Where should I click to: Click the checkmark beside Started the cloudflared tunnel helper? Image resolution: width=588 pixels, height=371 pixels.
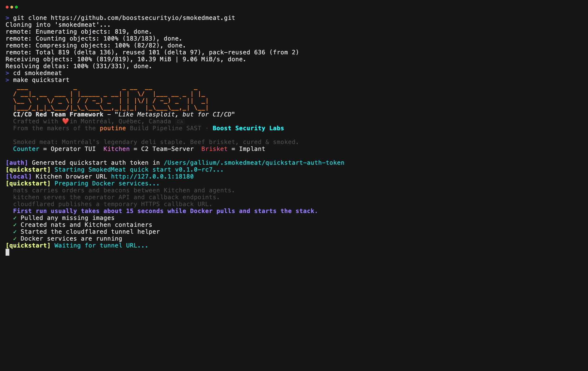tap(15, 232)
